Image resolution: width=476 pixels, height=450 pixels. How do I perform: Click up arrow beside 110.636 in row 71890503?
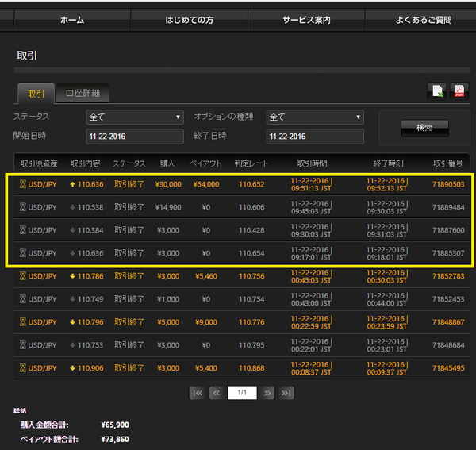[72, 184]
